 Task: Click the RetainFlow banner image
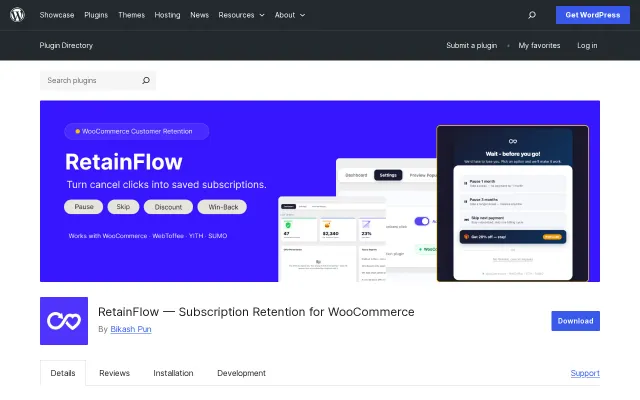pyautogui.click(x=320, y=191)
